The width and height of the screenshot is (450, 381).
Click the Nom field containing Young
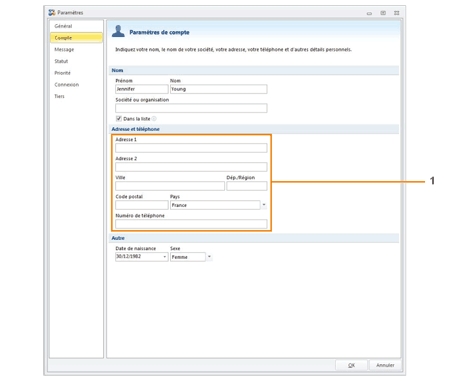pyautogui.click(x=219, y=89)
